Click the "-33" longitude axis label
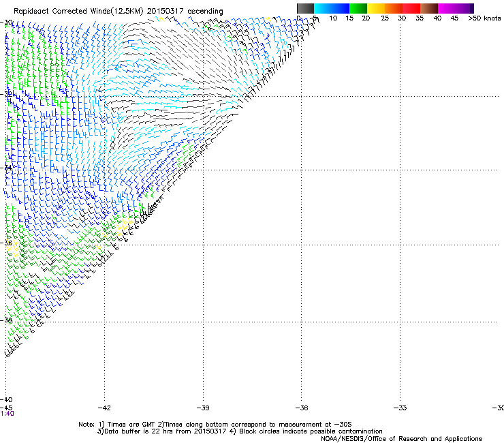The image size is (504, 443). pyautogui.click(x=400, y=408)
